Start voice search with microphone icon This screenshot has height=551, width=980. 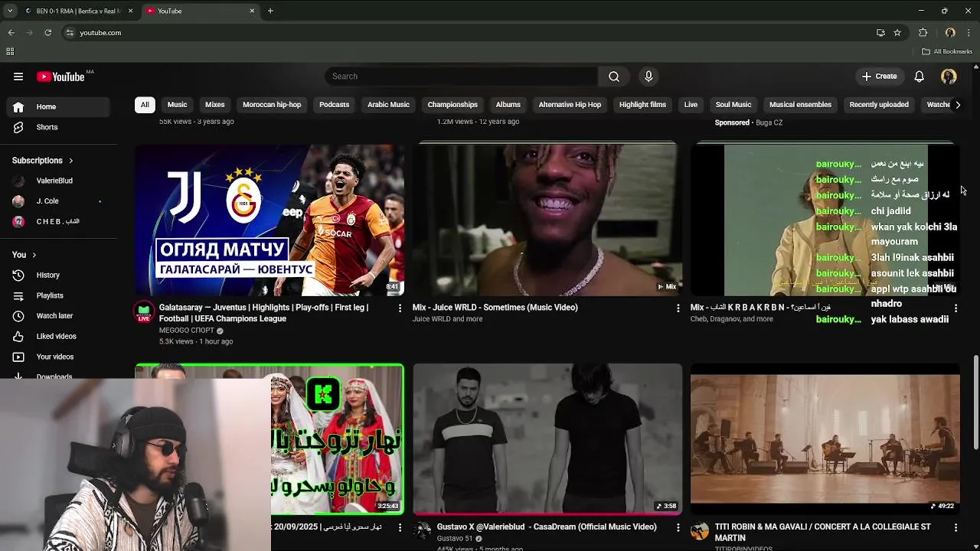click(648, 77)
